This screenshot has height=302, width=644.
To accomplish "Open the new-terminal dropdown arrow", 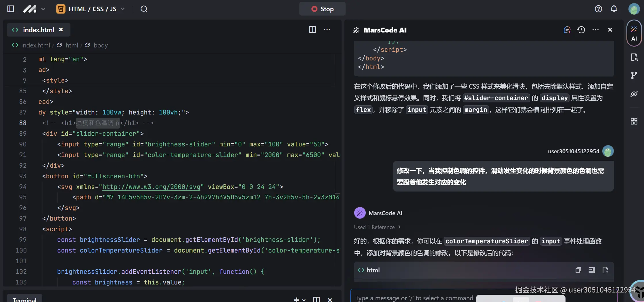I will [304, 300].
